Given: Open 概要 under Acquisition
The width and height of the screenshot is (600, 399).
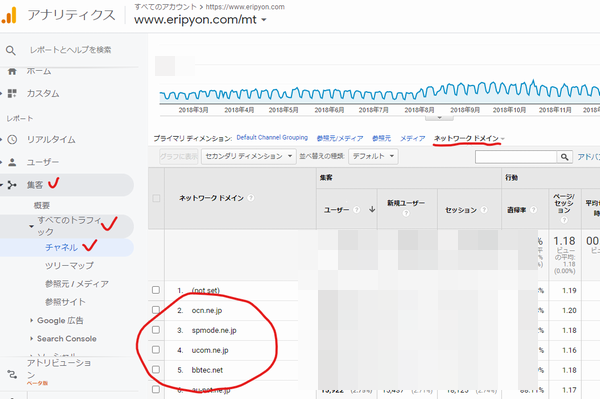Looking at the screenshot, I should (41, 205).
